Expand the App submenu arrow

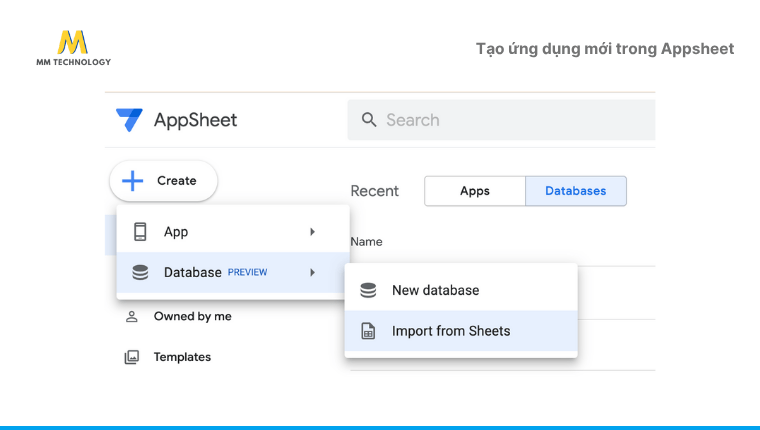coord(313,232)
